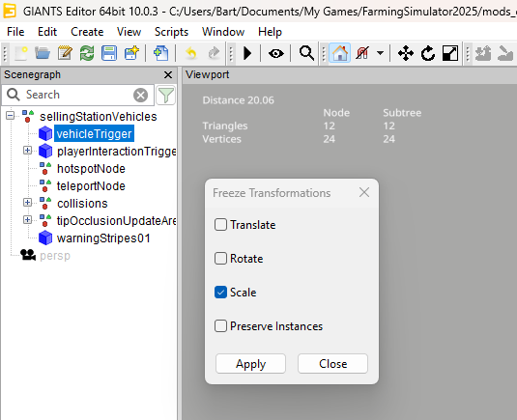The height and width of the screenshot is (420, 517).
Task: Open the View menu
Action: pos(129,32)
